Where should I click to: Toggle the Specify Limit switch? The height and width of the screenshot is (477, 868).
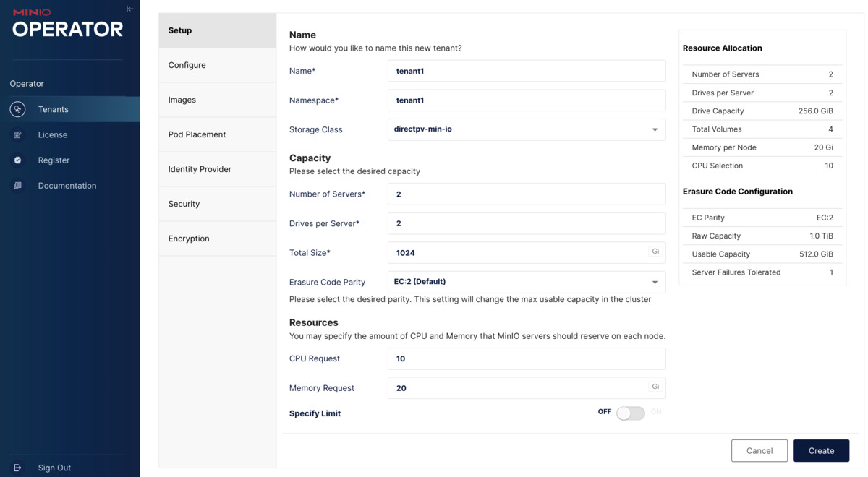pyautogui.click(x=631, y=413)
